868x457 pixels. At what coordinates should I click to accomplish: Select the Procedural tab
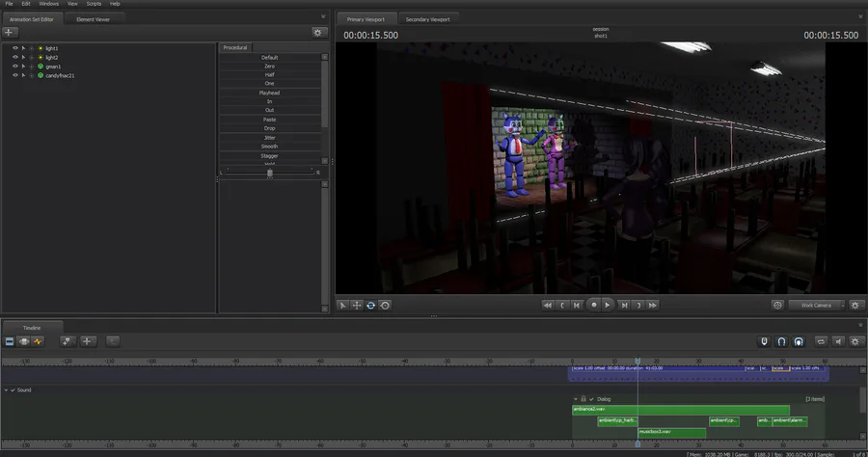click(235, 47)
